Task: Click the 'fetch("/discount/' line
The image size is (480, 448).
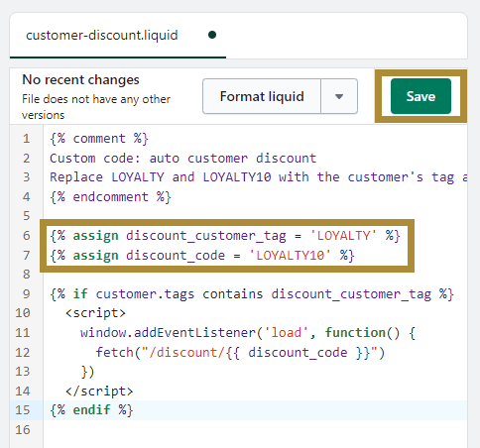Action: (x=240, y=352)
